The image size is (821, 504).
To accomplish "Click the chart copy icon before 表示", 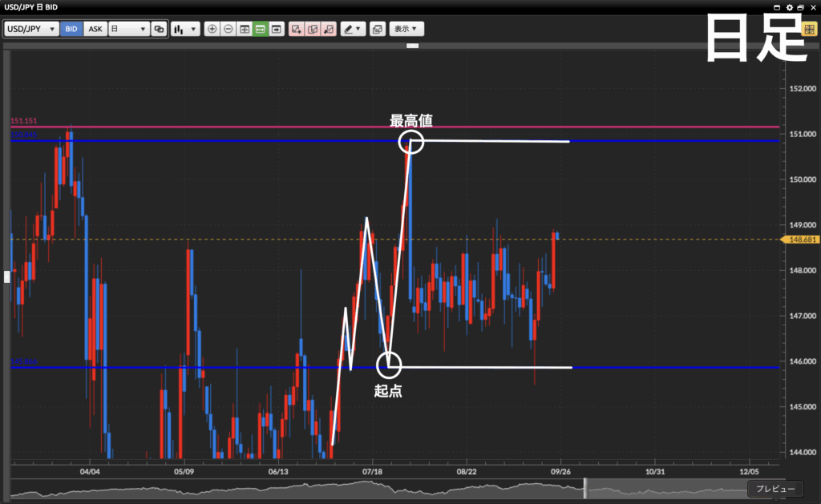I will tap(378, 29).
